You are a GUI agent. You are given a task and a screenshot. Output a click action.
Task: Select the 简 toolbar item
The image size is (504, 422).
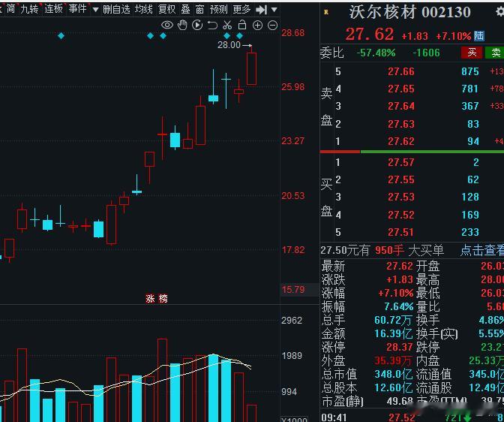point(10,9)
